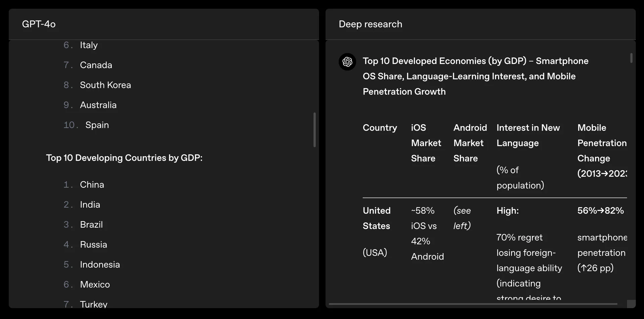644x319 pixels.
Task: Click Brazil in the developing countries list
Action: 91,225
